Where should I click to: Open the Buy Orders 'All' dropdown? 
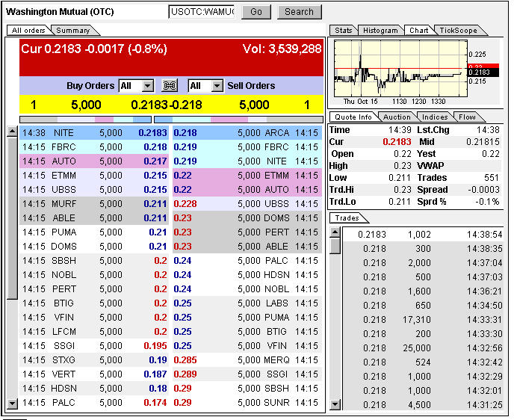point(136,86)
